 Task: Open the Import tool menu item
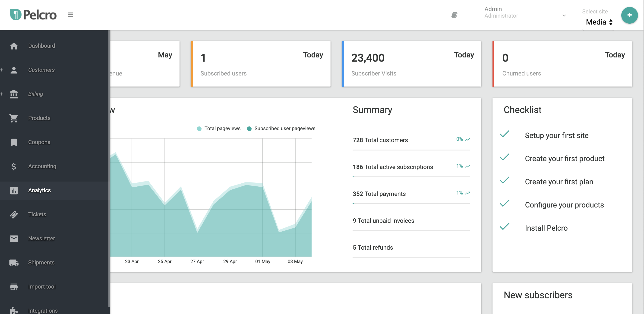coord(42,287)
